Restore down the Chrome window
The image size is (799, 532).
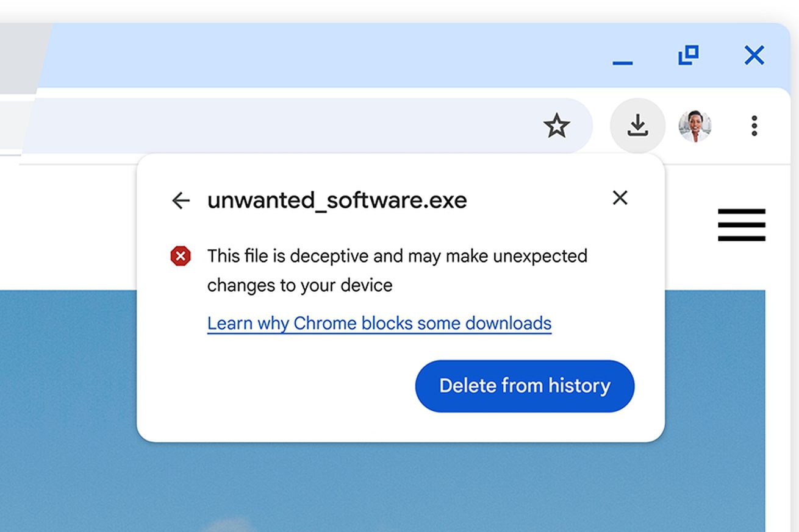(688, 55)
